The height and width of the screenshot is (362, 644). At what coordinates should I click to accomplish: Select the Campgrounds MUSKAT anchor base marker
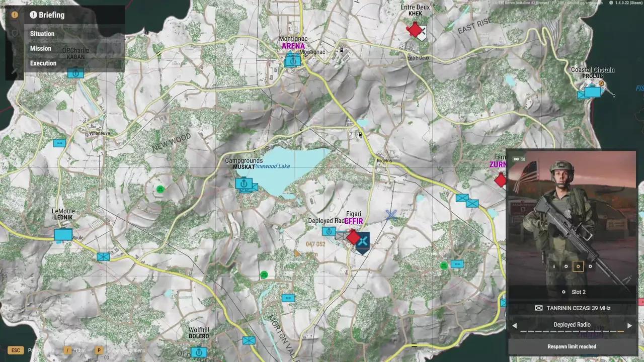coord(244,184)
